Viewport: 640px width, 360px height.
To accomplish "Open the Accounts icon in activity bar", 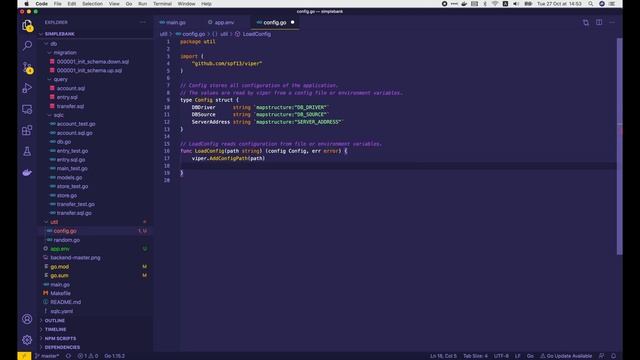I will [x=27, y=319].
